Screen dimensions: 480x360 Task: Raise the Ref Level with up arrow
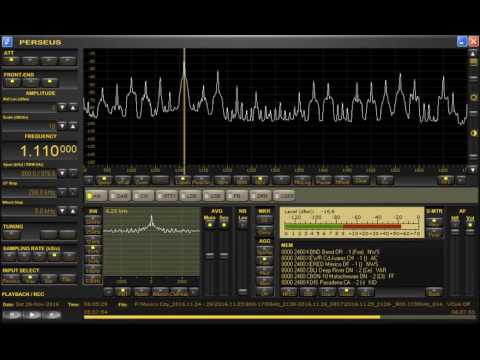tap(73, 107)
